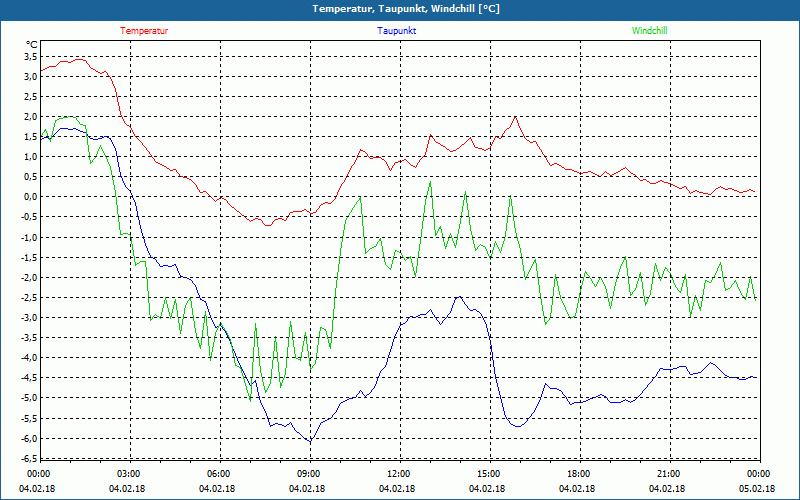Click the -1,0 value on the y-axis
Screen dimensions: 800x500
[x=30, y=237]
